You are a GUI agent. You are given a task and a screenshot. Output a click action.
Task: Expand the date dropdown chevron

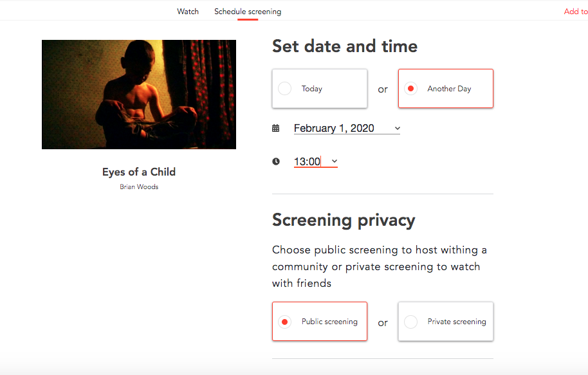(x=397, y=128)
